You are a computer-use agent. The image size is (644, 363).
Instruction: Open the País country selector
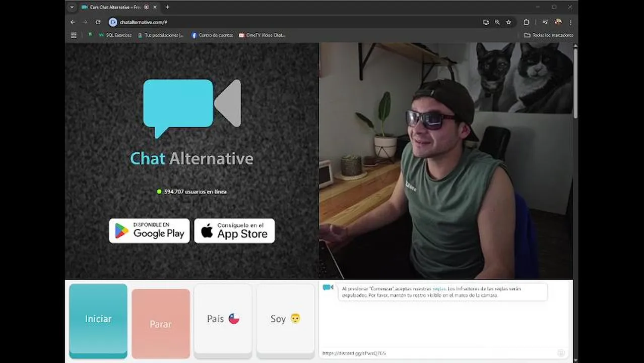click(223, 321)
